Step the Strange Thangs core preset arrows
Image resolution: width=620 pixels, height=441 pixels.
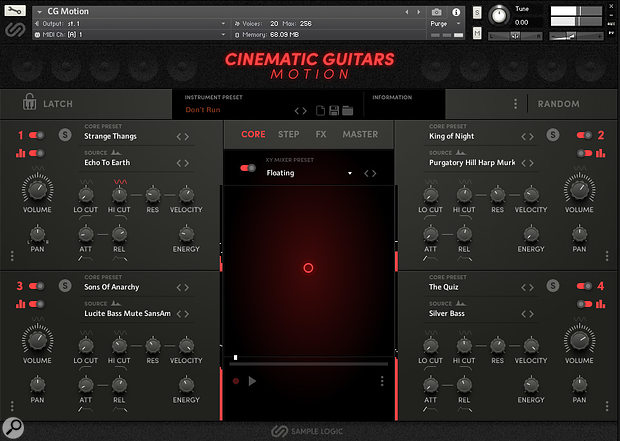pos(183,136)
